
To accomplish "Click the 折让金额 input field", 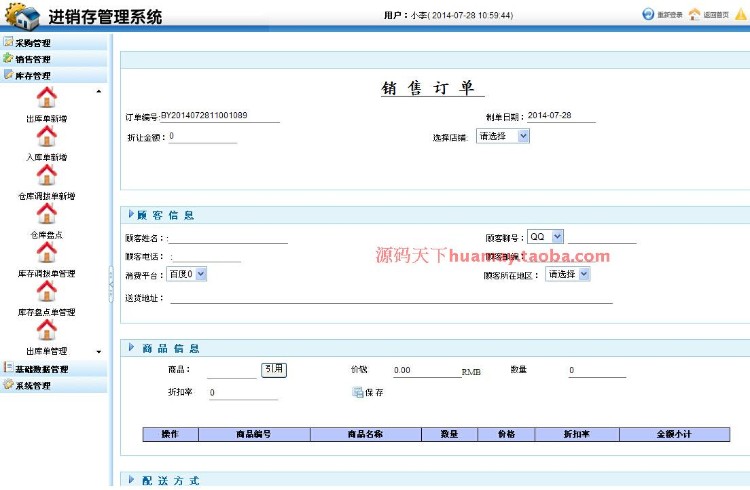I will click(x=203, y=137).
